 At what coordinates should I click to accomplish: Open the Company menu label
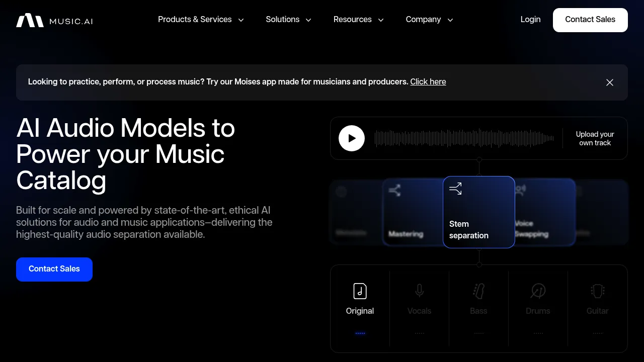pyautogui.click(x=423, y=20)
